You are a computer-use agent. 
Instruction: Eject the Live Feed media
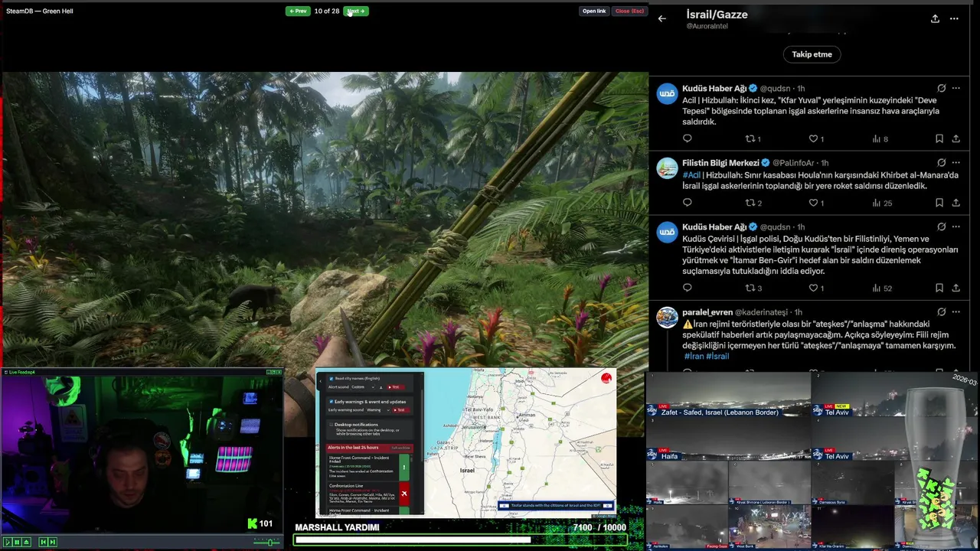[x=26, y=542]
